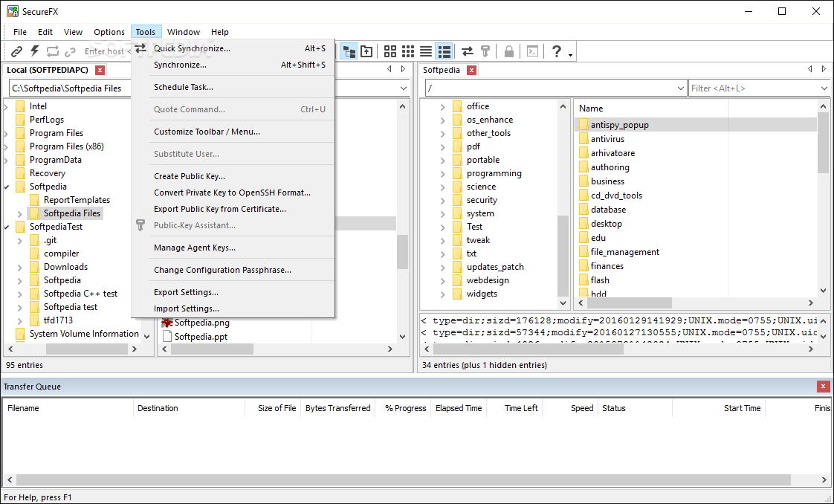The width and height of the screenshot is (834, 504).
Task: Expand the remote widgets folder
Action: 442,294
